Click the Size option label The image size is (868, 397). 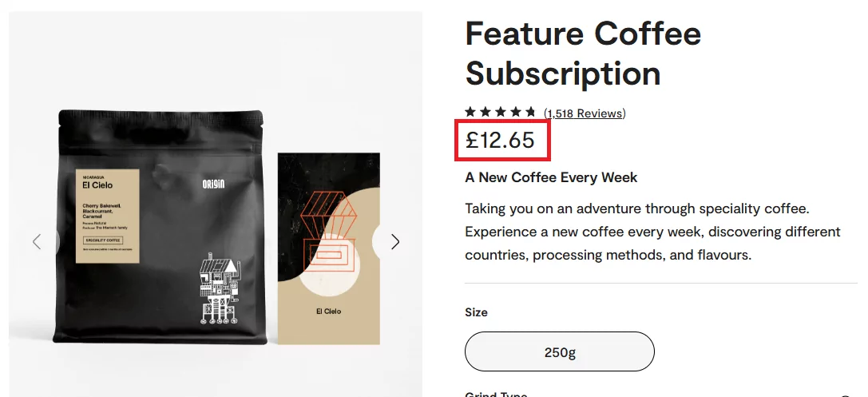coord(476,312)
